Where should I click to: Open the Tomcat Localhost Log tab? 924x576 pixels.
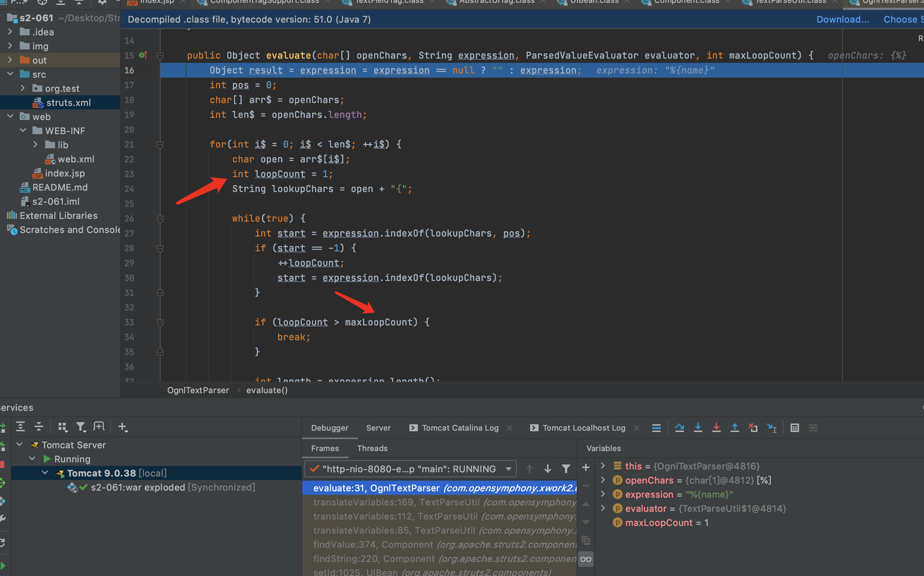[x=577, y=428]
